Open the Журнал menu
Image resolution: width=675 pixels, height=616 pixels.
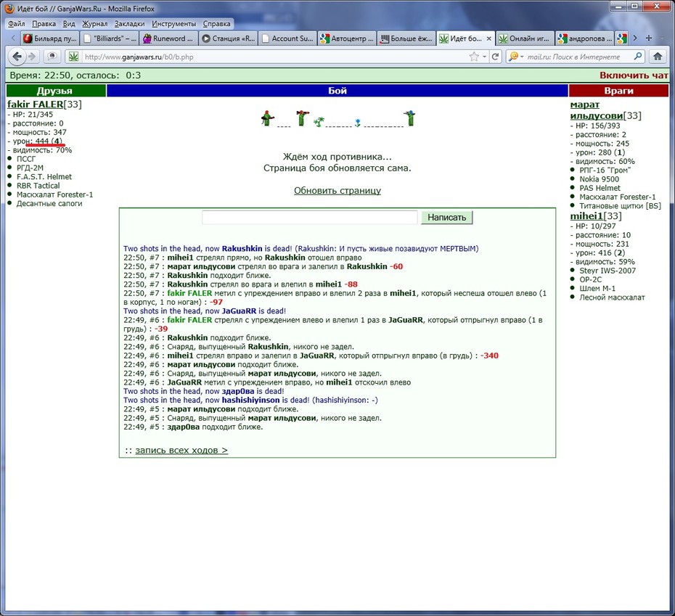click(x=94, y=24)
